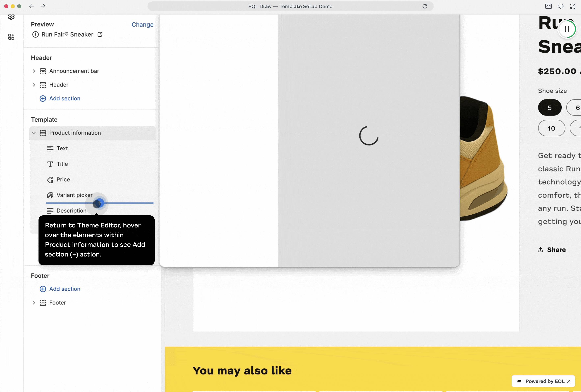Click the Share upload icon
The width and height of the screenshot is (581, 392).
540,250
